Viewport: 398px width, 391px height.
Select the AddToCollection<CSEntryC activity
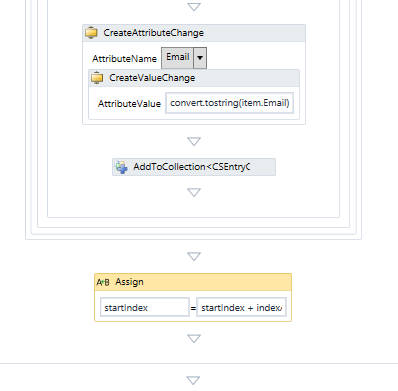point(194,167)
